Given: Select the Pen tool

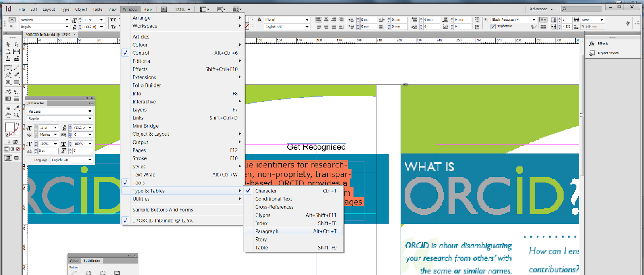Looking at the screenshot, I should pos(8,75).
